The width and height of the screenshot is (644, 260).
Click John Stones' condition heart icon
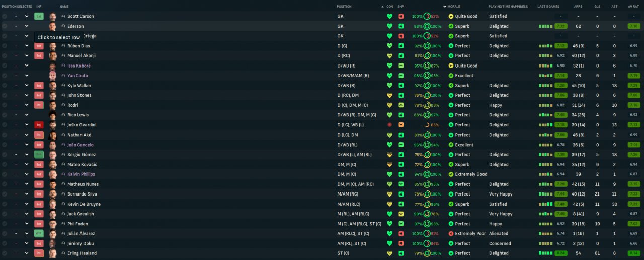[389, 95]
